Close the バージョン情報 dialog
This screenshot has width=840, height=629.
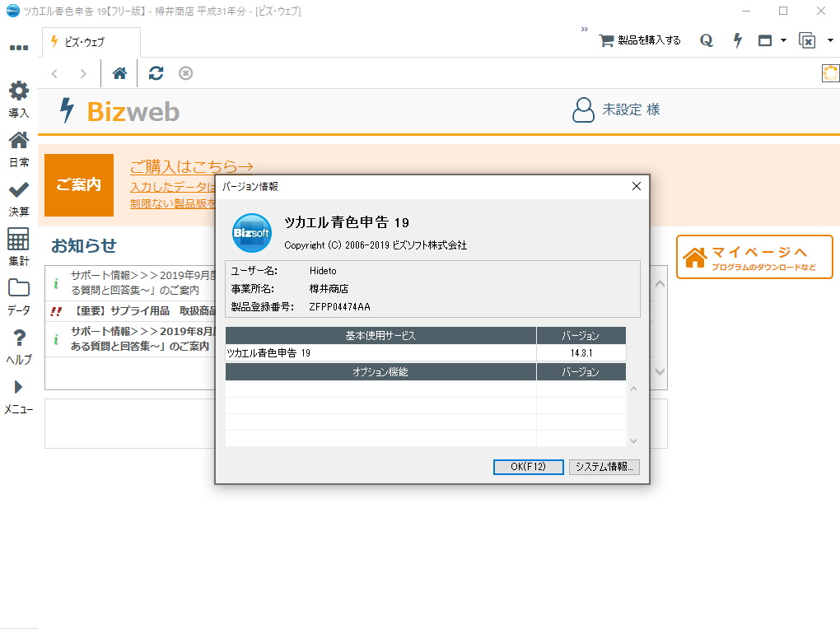tap(637, 186)
